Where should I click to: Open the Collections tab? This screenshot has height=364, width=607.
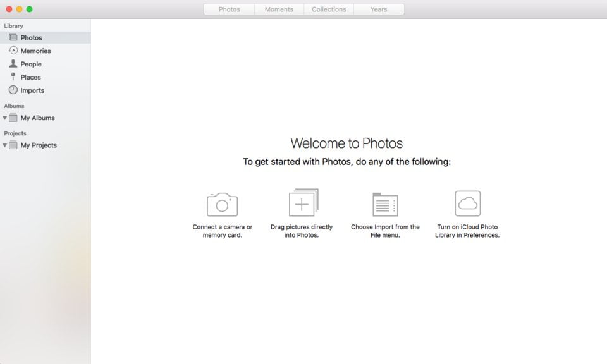pyautogui.click(x=329, y=9)
